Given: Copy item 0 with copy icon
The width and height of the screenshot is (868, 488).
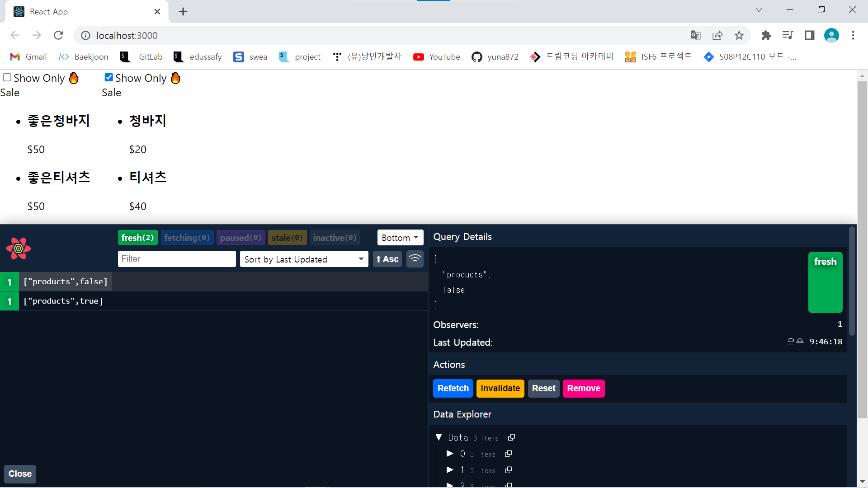Looking at the screenshot, I should click(x=508, y=454).
